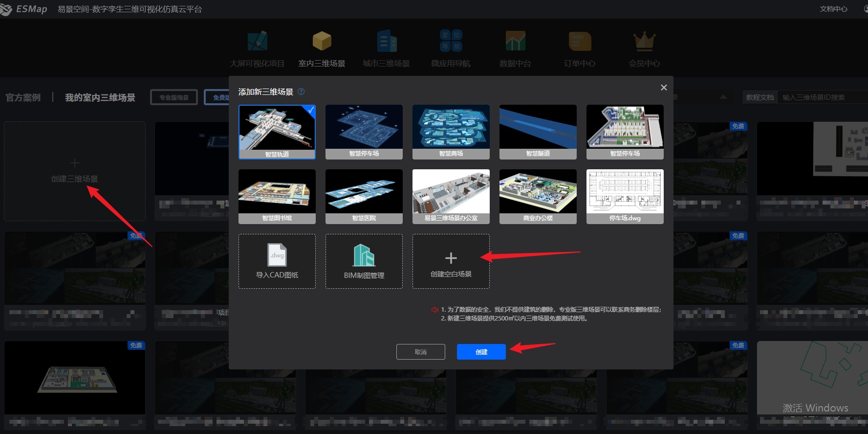Click the ESMap logo in the header
Screen dimensions: 868x434
point(24,9)
